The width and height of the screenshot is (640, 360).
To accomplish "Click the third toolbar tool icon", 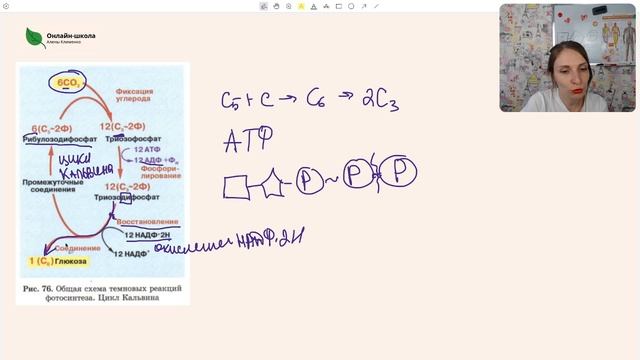I will click(289, 6).
